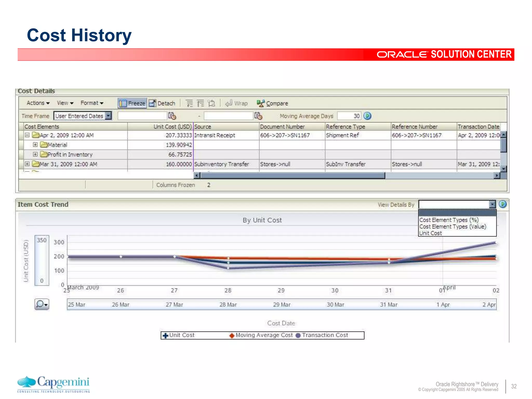Click the table vertical scroll up arrow
The image size is (532, 399).
coord(504,134)
